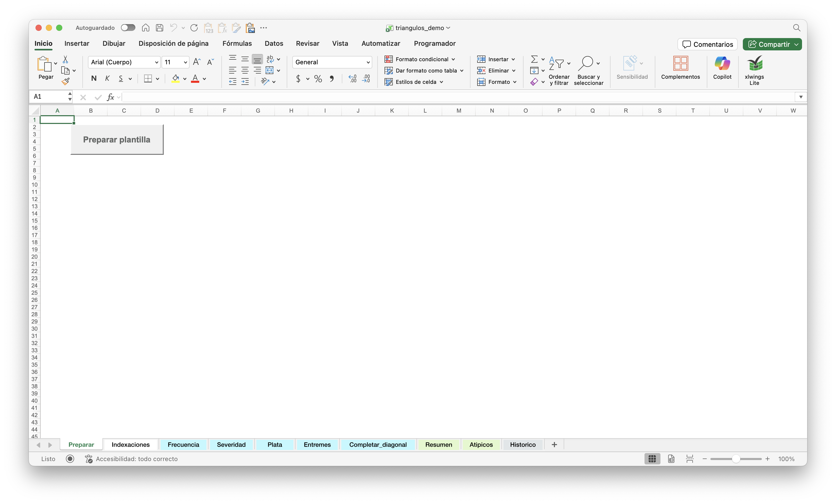The image size is (836, 504).
Task: Increase font size with larger A
Action: (197, 62)
